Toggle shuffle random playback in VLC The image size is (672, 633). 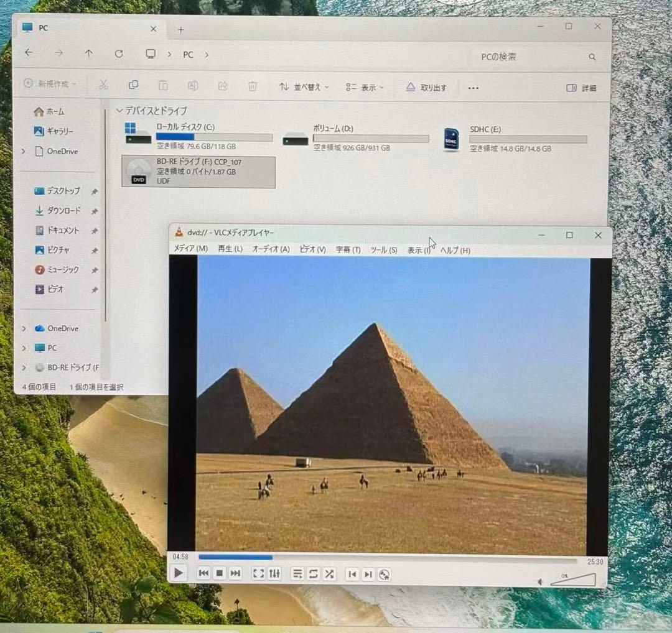[329, 573]
